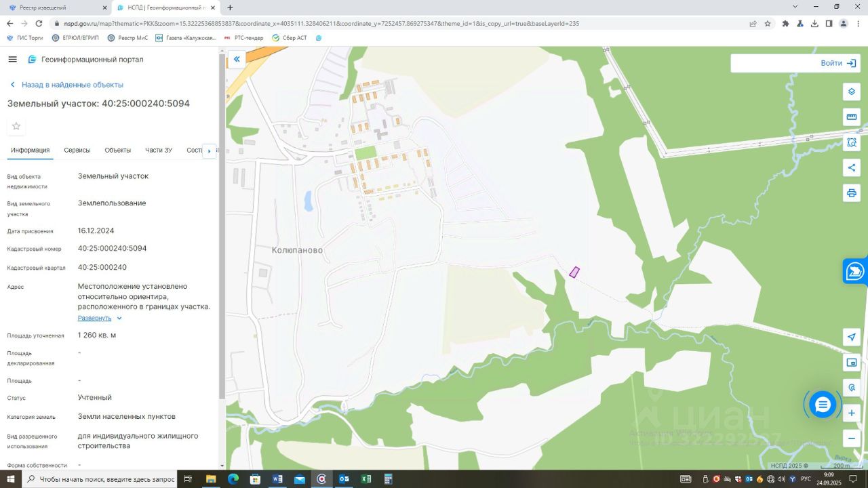The height and width of the screenshot is (488, 868).
Task: Close the Реестр извещений browser tab
Action: pos(104,7)
